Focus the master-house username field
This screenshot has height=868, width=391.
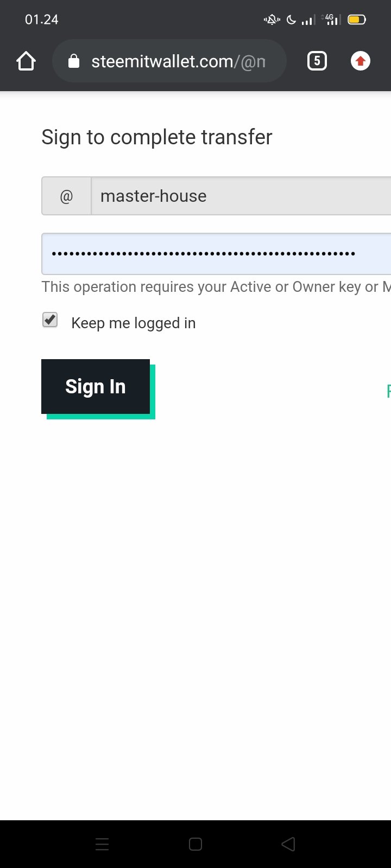click(x=241, y=196)
